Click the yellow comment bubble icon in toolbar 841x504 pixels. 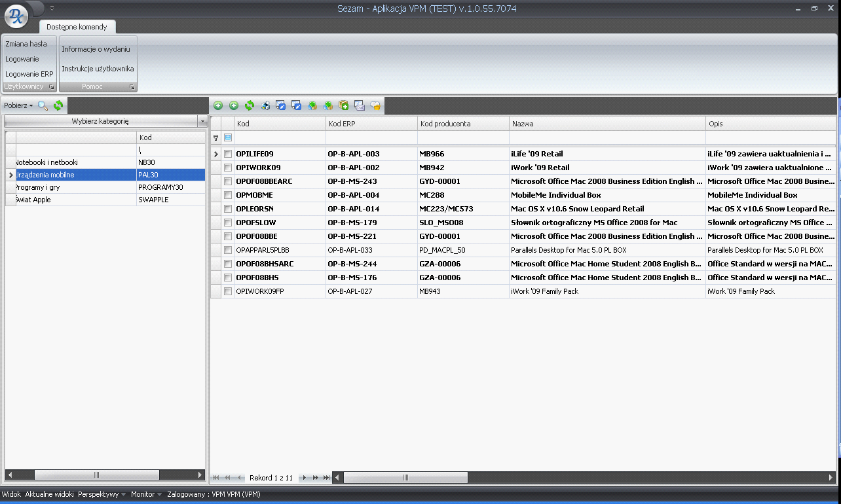point(375,105)
